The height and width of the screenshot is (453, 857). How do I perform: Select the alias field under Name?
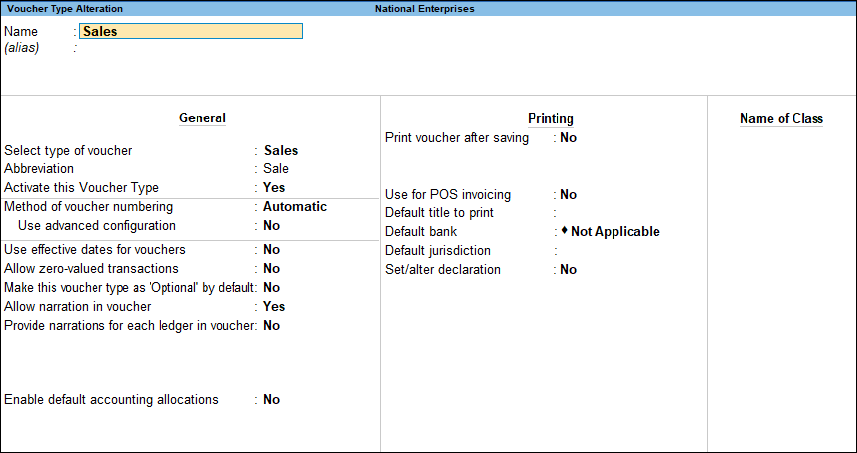point(191,48)
